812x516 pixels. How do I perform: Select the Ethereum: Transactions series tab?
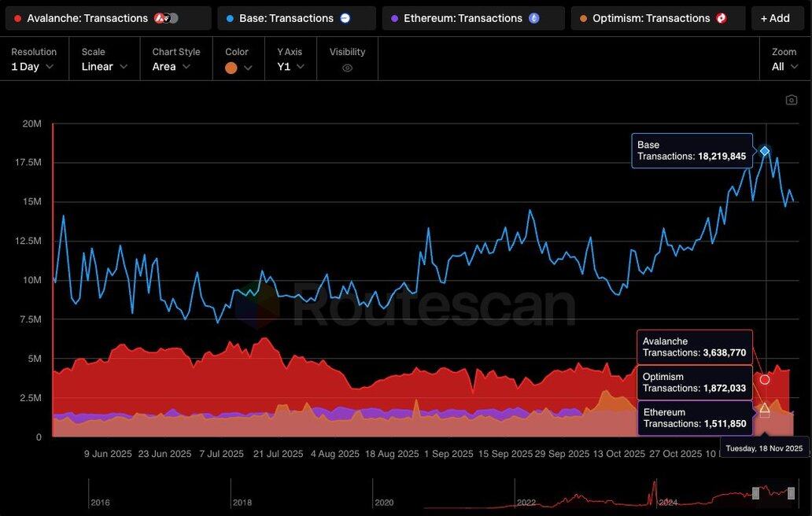463,18
